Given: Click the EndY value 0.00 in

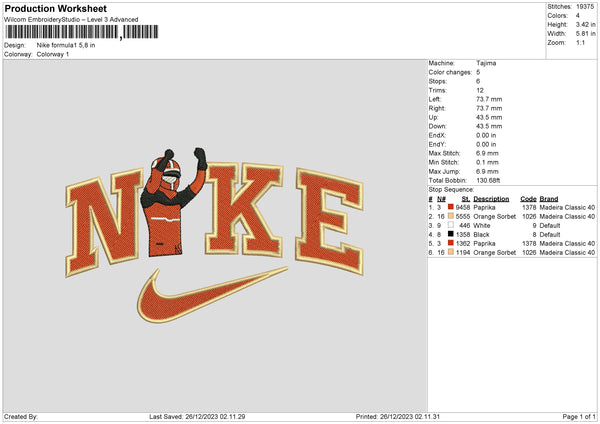Looking at the screenshot, I should 486,144.
